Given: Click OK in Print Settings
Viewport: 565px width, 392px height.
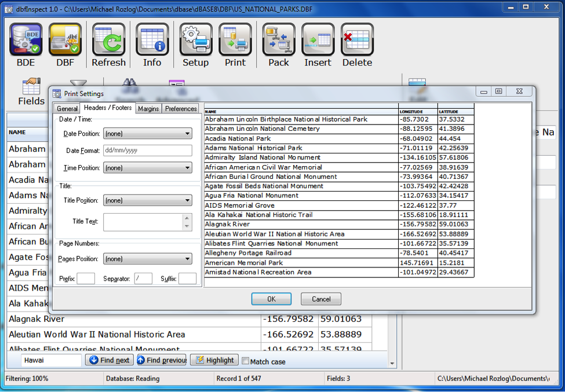Looking at the screenshot, I should tap(271, 299).
